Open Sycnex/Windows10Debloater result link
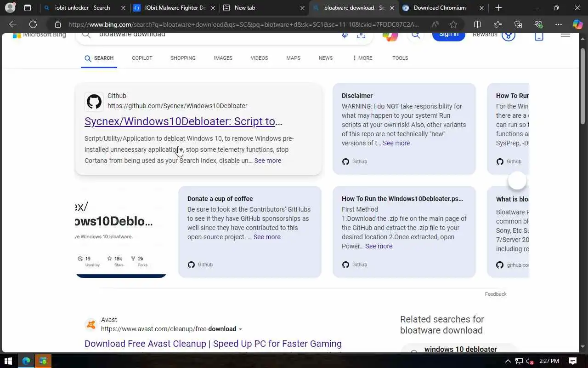This screenshot has width=588, height=368. tap(183, 121)
